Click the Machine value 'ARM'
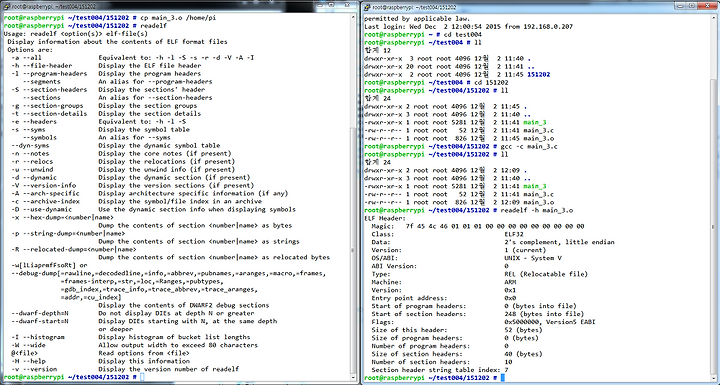Screen dimensions: 720x385 point(510,282)
